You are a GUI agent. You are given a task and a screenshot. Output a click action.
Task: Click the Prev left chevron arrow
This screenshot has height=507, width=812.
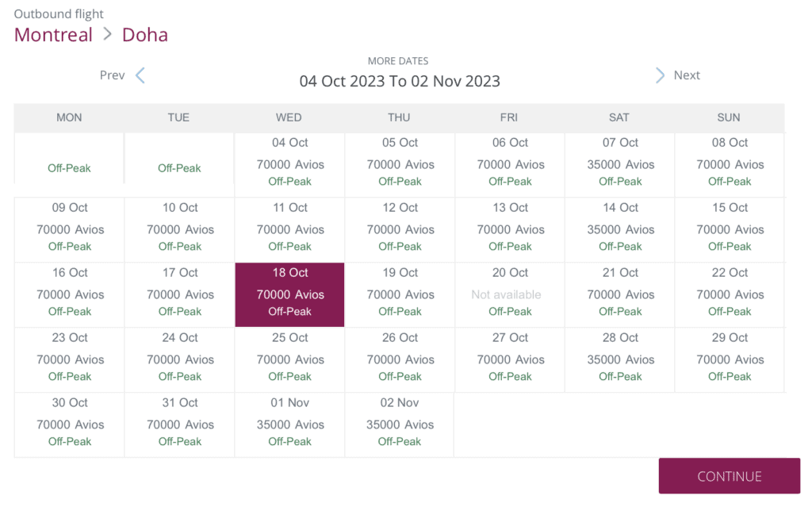tap(140, 75)
